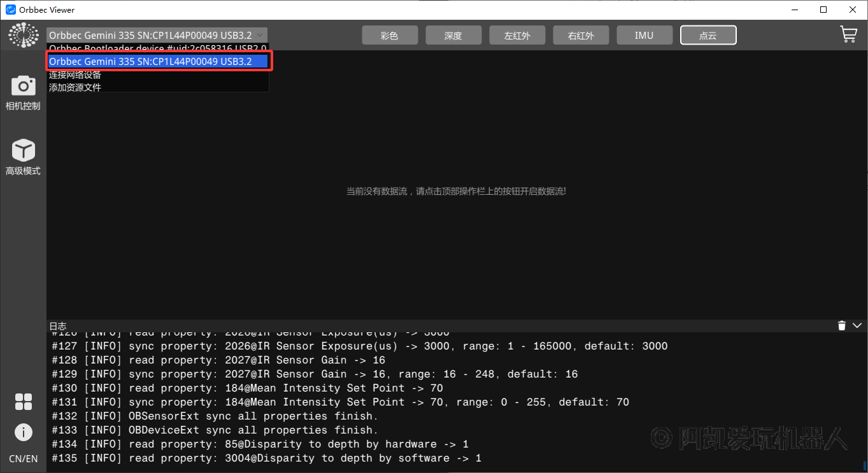This screenshot has height=473, width=868.
Task: Open the device selection dropdown
Action: click(157, 36)
